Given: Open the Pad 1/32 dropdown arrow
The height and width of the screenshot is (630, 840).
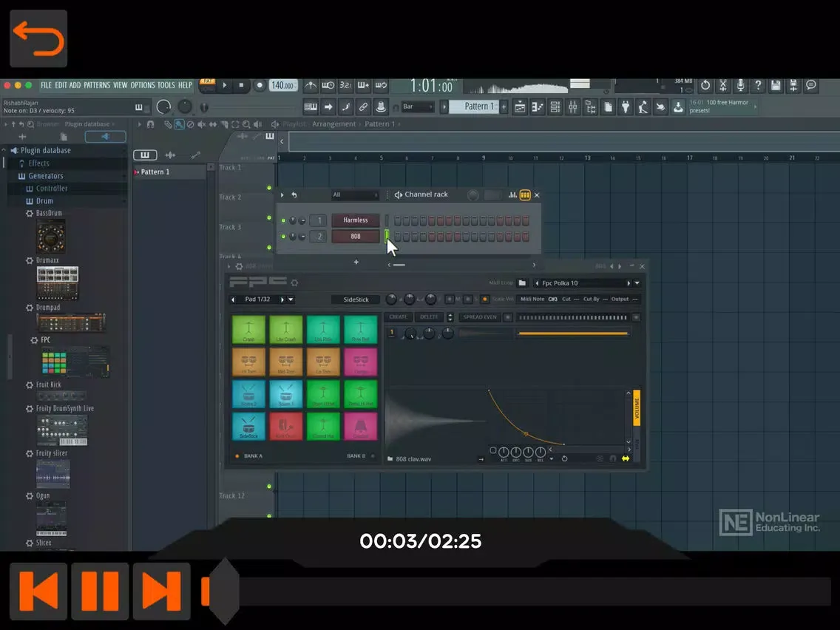Looking at the screenshot, I should (x=291, y=299).
